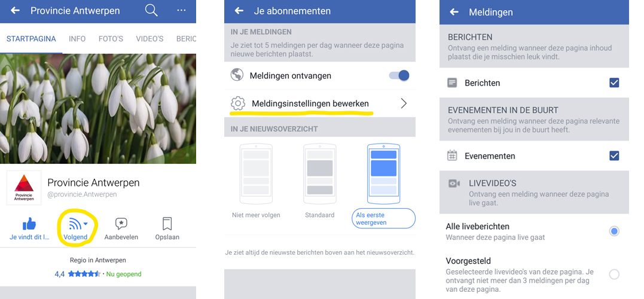Go back from Meldingen screen
The height and width of the screenshot is (299, 644).
point(454,12)
